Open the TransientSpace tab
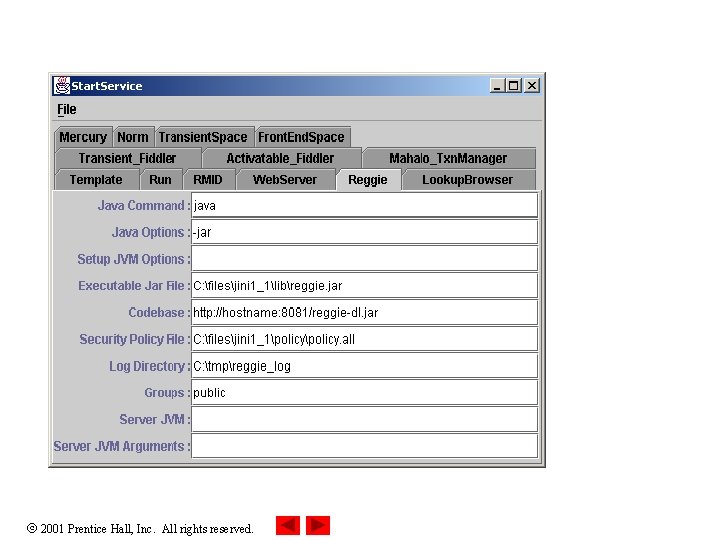 [x=203, y=137]
